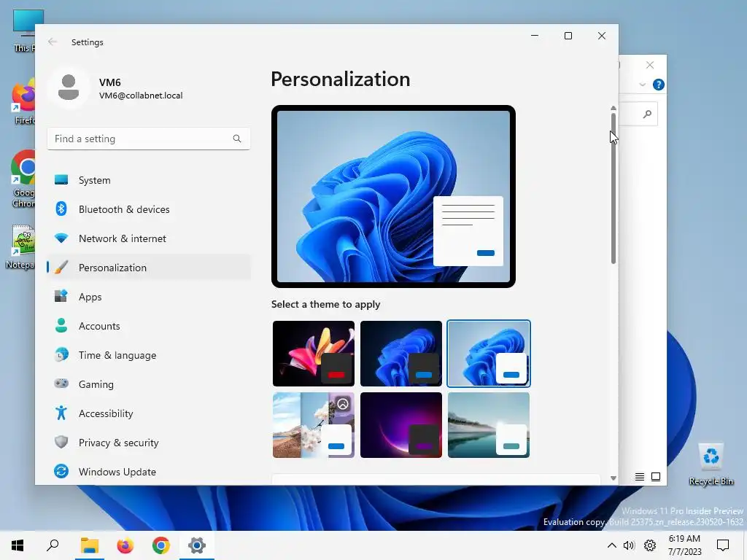This screenshot has height=560, width=747.
Task: Apply the dark blue bloom theme
Action: point(401,354)
